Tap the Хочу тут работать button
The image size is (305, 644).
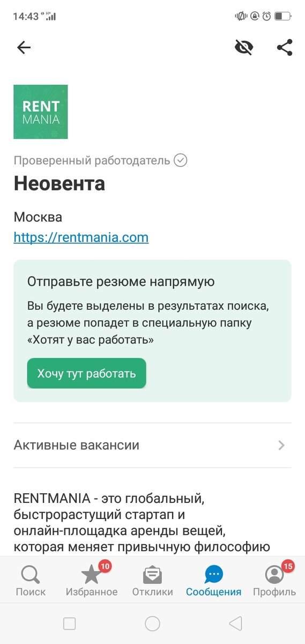86,374
